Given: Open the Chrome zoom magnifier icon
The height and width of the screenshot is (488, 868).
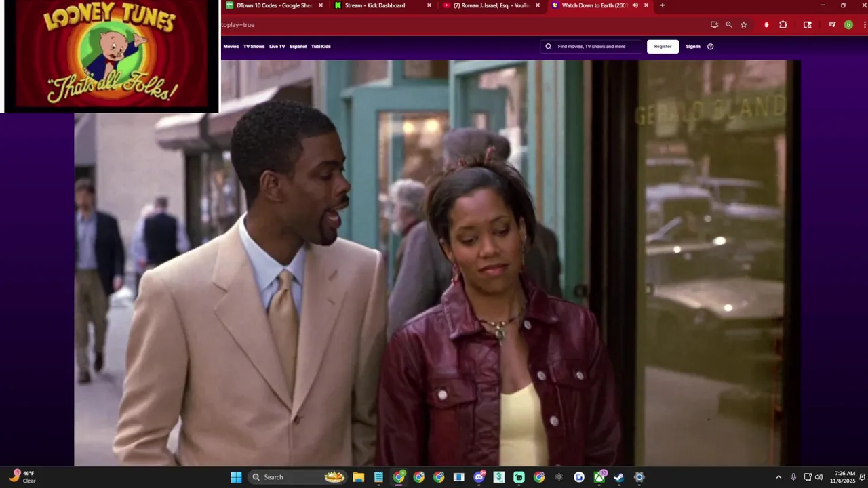Looking at the screenshot, I should 729,25.
